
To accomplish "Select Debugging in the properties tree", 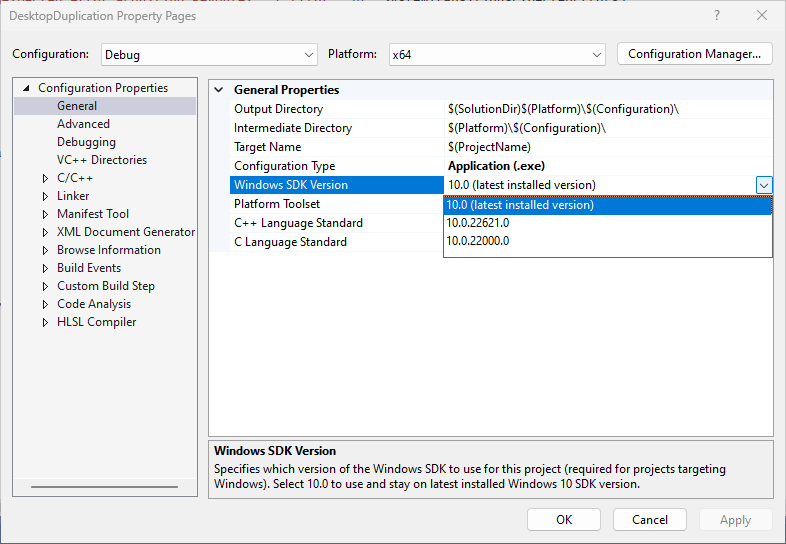I will (86, 142).
